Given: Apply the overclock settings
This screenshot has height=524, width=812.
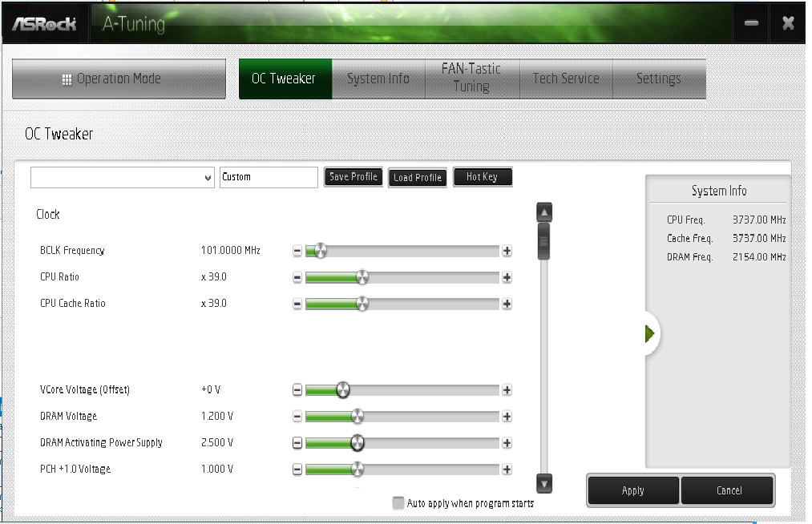Looking at the screenshot, I should (633, 490).
